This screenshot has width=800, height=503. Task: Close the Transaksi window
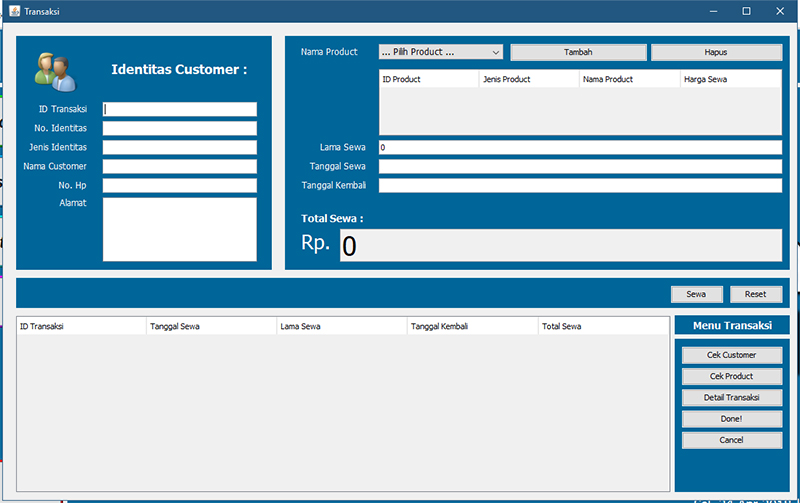tap(780, 11)
